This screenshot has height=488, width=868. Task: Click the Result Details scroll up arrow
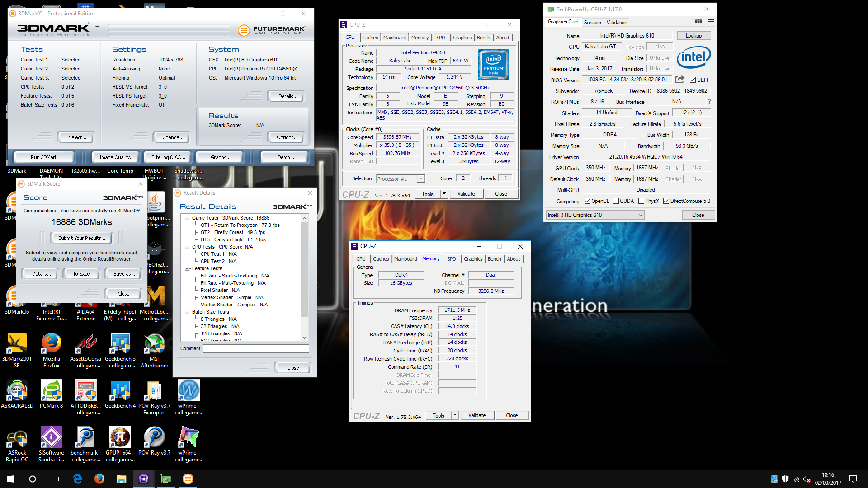tap(304, 218)
